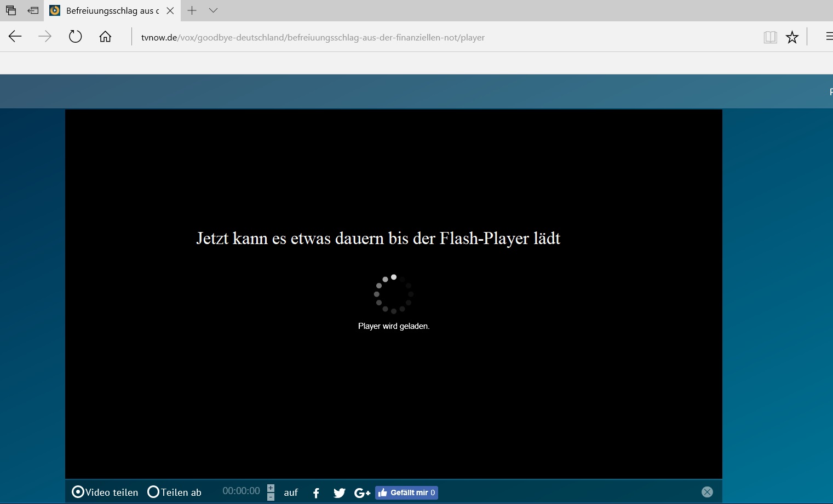Screen dimensions: 833x504
Task: Open a new tab with plus button
Action: tap(192, 10)
